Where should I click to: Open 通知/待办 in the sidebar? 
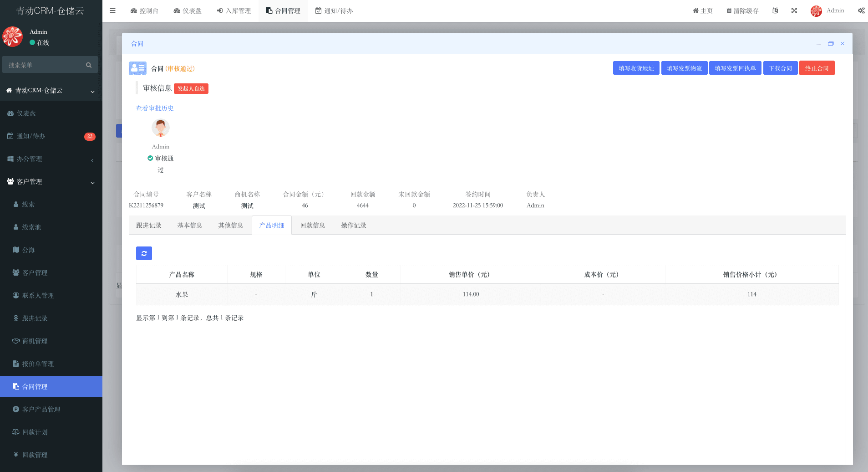click(31, 136)
